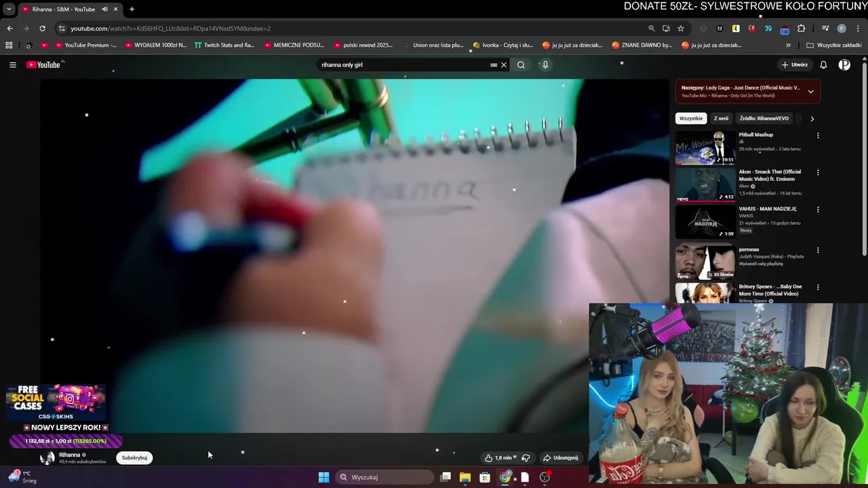This screenshot has width=868, height=488.
Task: Open the tab search dropdown arrow
Action: (x=9, y=9)
